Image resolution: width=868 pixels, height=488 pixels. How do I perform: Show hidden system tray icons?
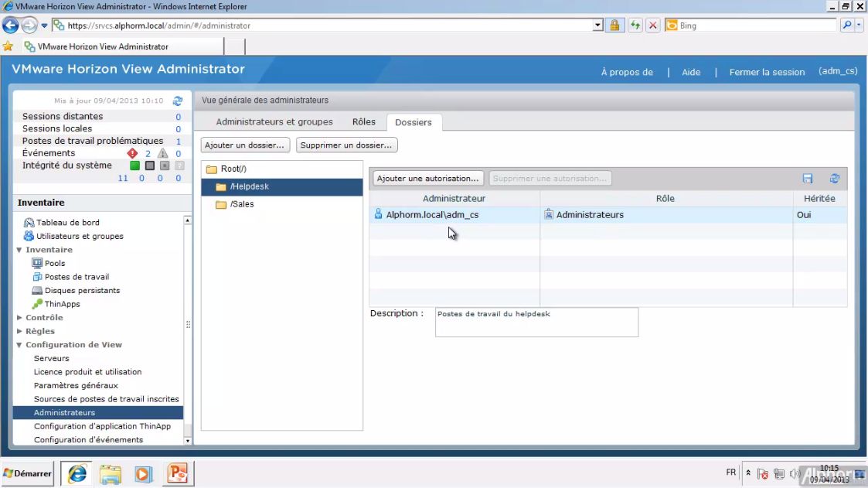[x=748, y=473]
